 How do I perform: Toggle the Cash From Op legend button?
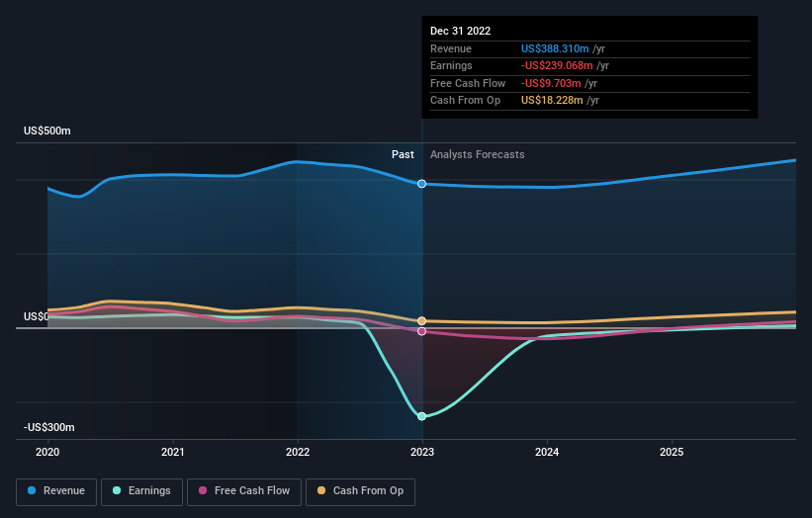[360, 491]
